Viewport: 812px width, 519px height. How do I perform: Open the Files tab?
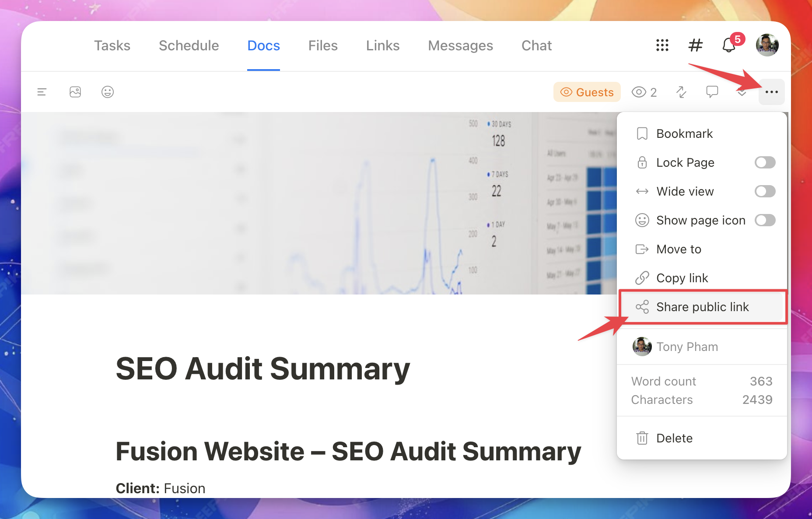click(323, 46)
